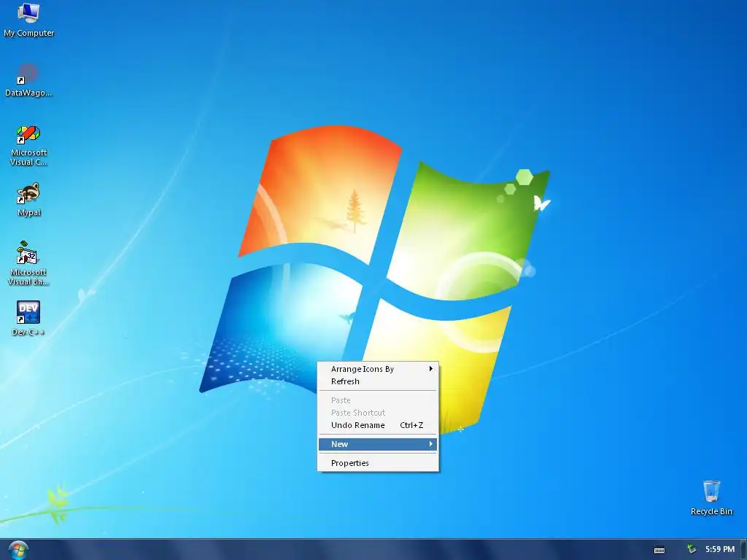The height and width of the screenshot is (560, 747).
Task: Select the Recycle Bin icon
Action: (711, 497)
